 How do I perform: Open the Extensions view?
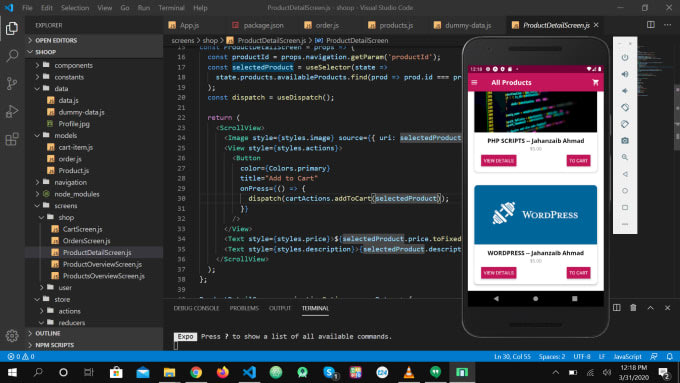[12, 139]
